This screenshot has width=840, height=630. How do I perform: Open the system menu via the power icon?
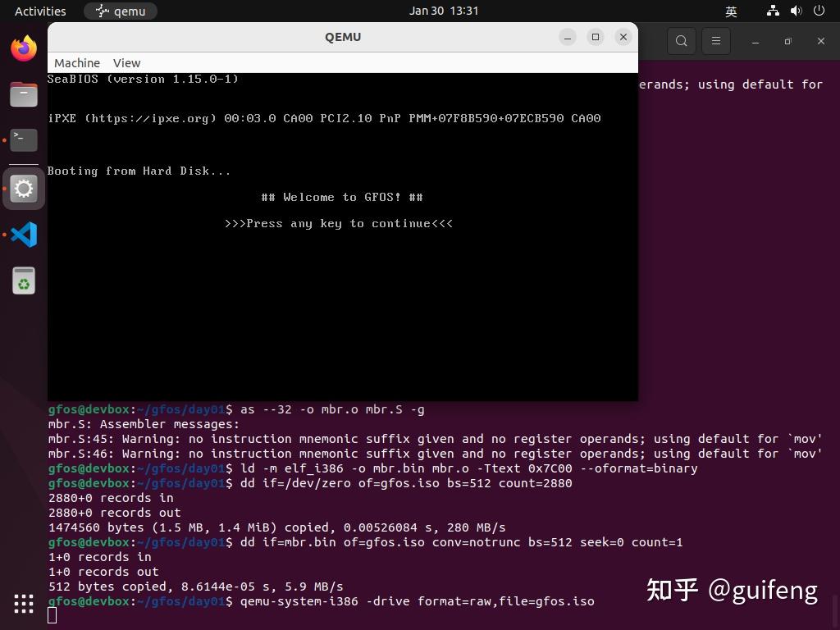(818, 11)
